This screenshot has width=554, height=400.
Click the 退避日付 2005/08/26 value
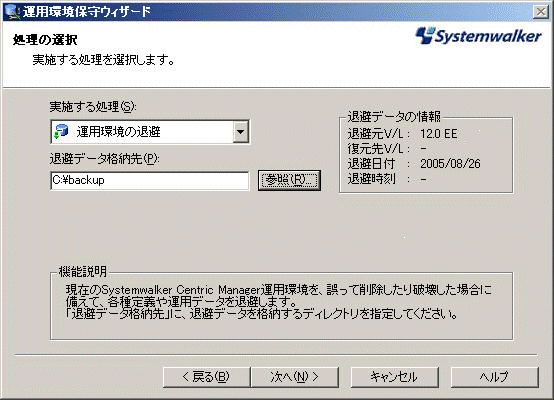tap(450, 164)
